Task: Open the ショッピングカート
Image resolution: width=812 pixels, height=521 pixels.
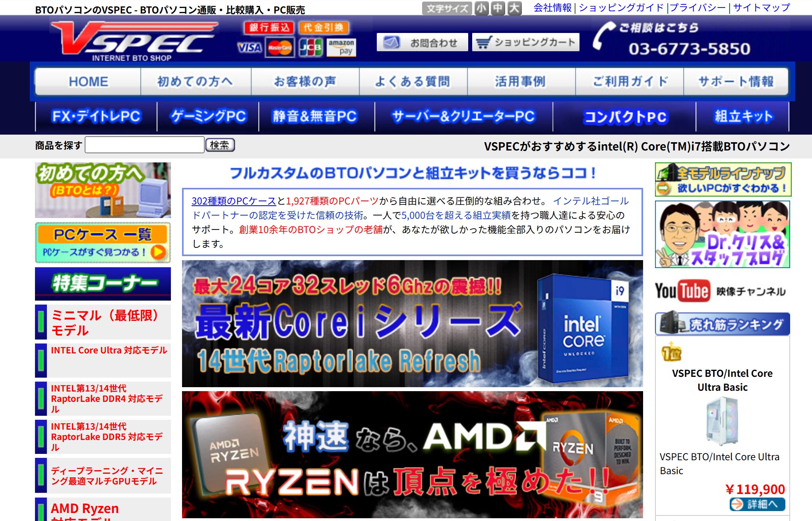Action: tap(525, 42)
